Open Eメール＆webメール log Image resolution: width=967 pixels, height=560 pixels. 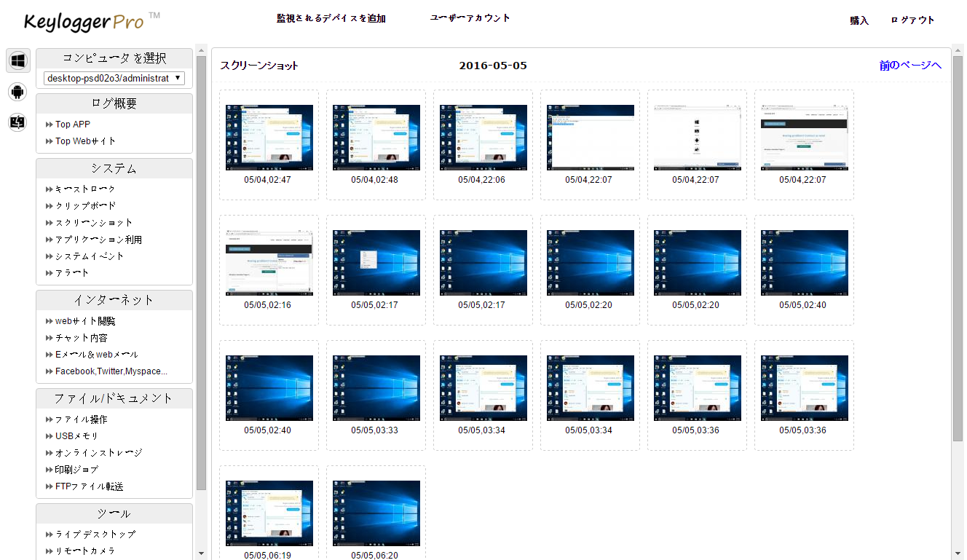[x=96, y=355]
